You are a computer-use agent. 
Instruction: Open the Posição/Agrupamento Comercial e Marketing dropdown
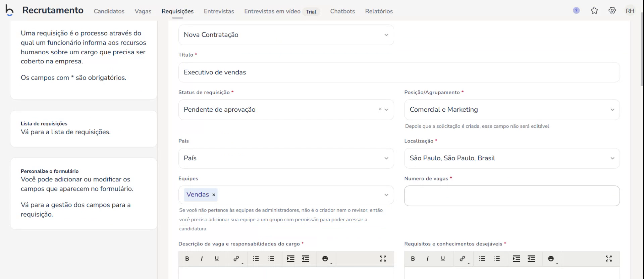point(512,110)
